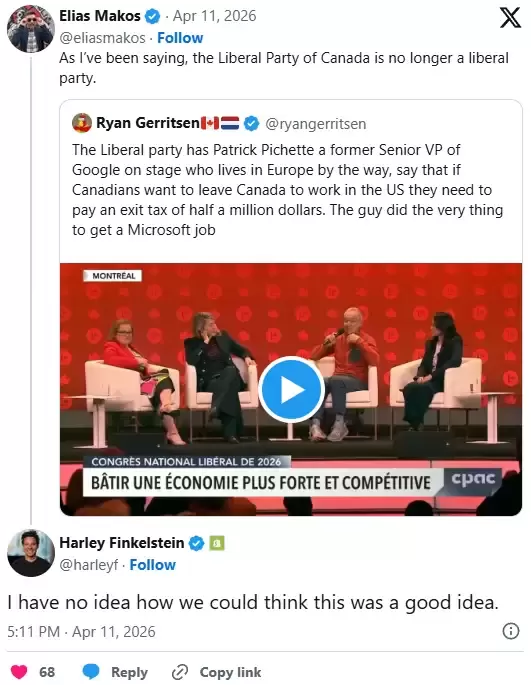Click Ryan Gerritsen small avatar
The height and width of the screenshot is (685, 531).
click(x=82, y=123)
